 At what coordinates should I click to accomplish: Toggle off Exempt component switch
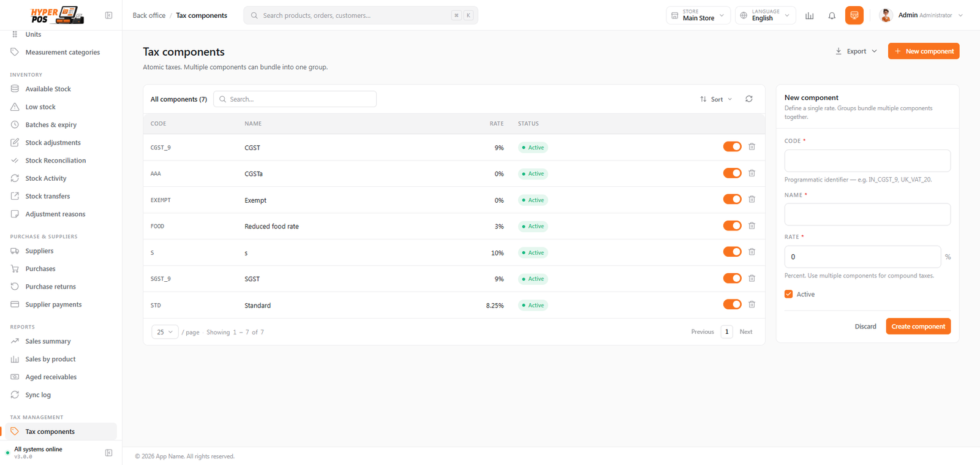[732, 199]
